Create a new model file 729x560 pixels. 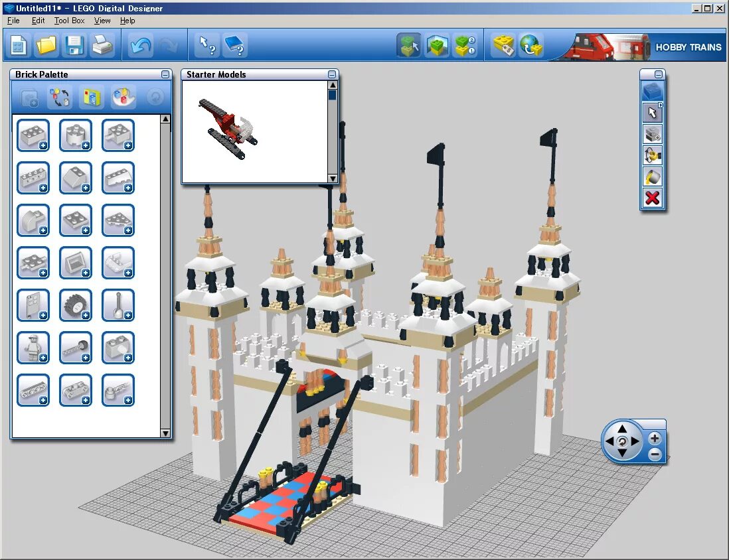click(x=19, y=46)
